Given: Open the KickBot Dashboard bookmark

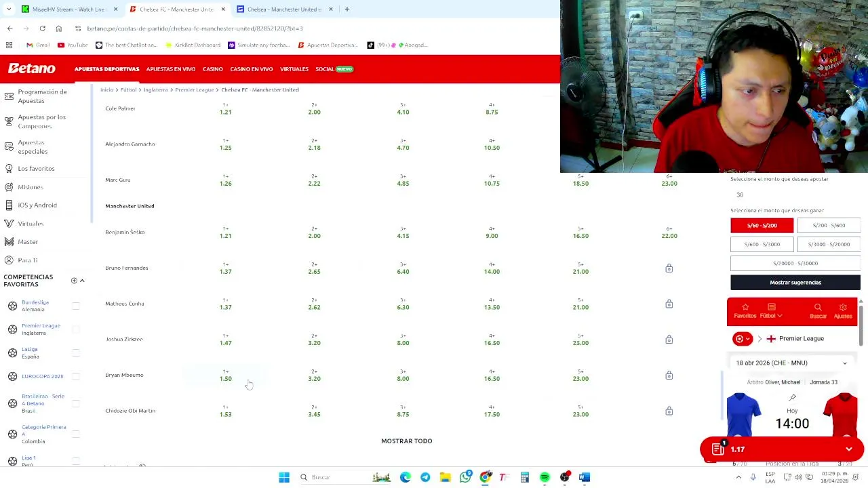Looking at the screenshot, I should [193, 45].
